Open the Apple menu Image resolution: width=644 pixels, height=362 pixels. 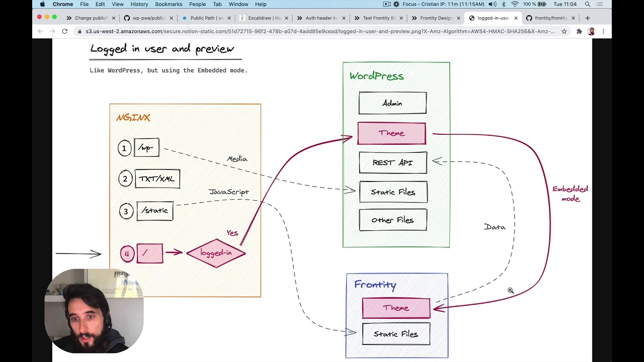[x=42, y=5]
